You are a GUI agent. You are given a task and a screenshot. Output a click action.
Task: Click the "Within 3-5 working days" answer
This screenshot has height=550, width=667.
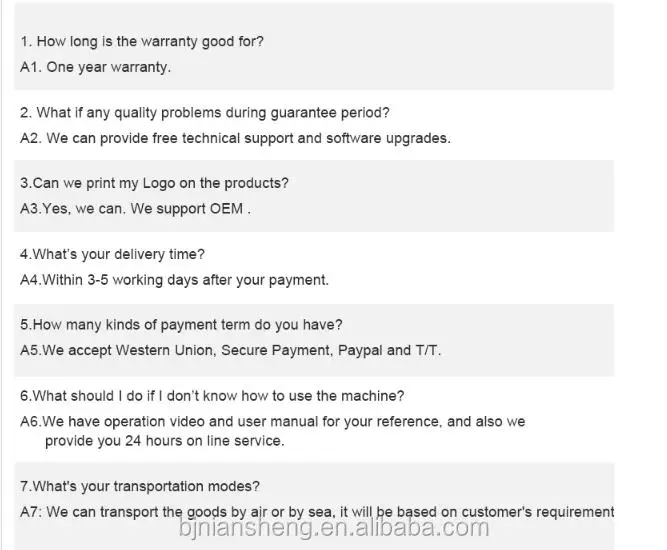point(174,280)
